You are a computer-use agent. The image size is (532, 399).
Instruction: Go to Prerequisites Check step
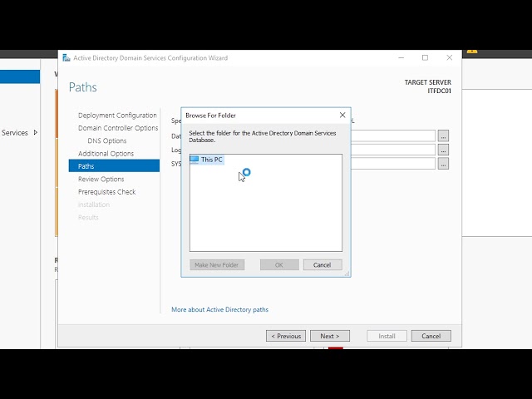click(x=107, y=192)
